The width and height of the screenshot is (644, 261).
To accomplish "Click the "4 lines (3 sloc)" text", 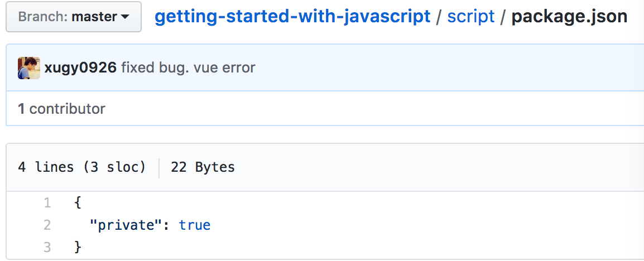I will pyautogui.click(x=81, y=167).
